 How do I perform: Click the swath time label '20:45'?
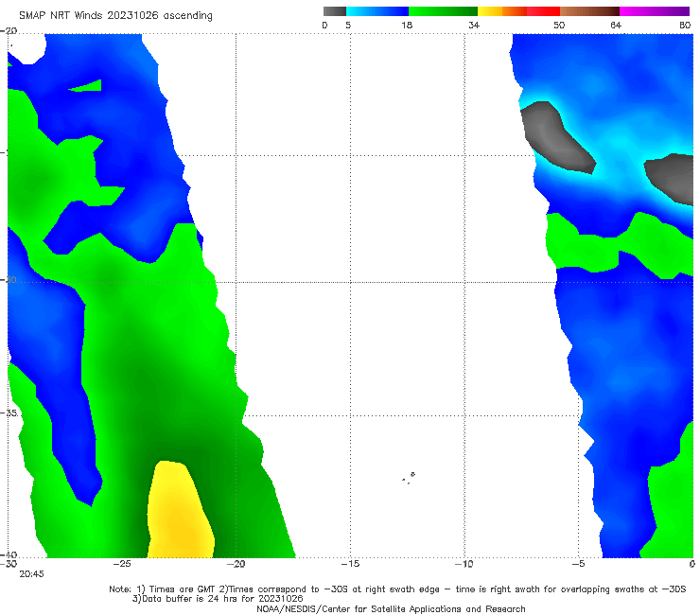coord(32,574)
